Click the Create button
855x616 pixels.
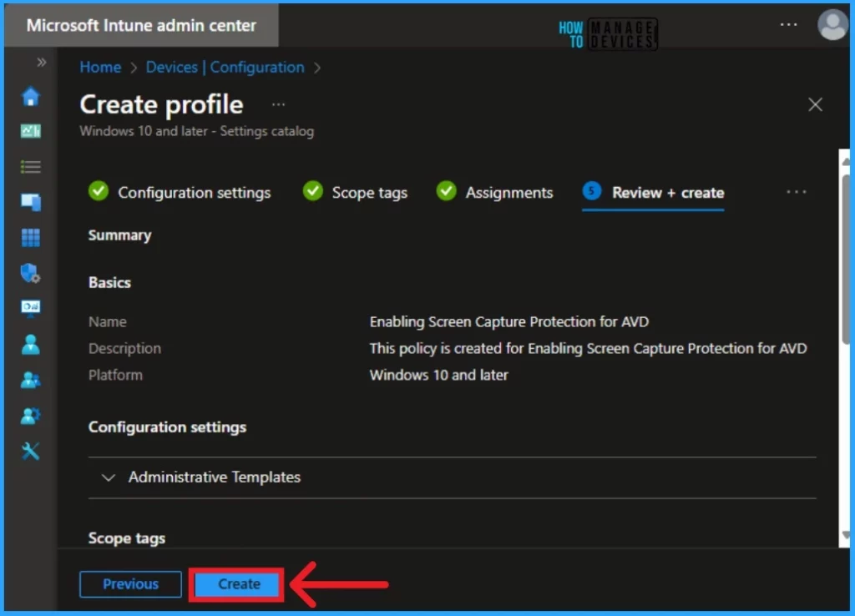tap(239, 583)
